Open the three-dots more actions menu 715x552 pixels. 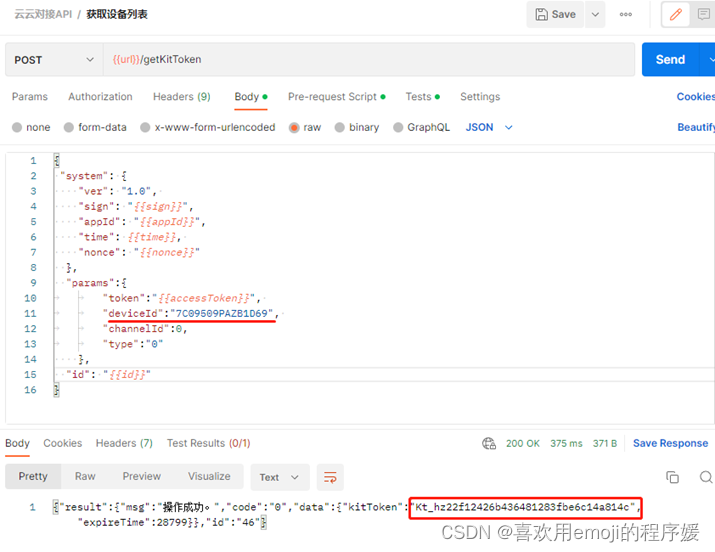pos(626,15)
